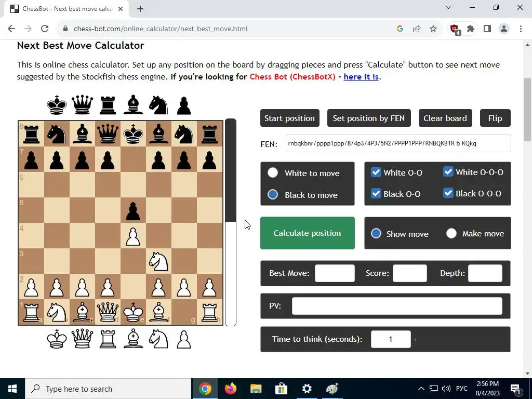Select Black to move radio
The width and height of the screenshot is (532, 399).
click(x=273, y=194)
